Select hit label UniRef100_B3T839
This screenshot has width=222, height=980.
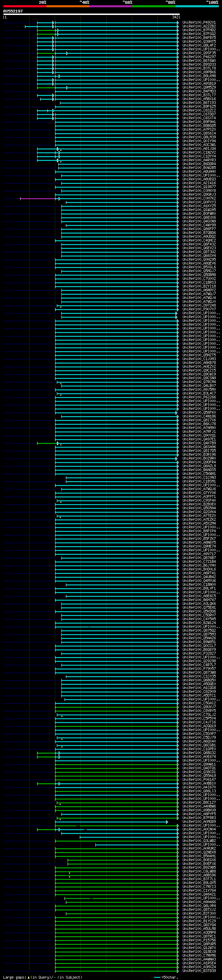click(x=199, y=971)
